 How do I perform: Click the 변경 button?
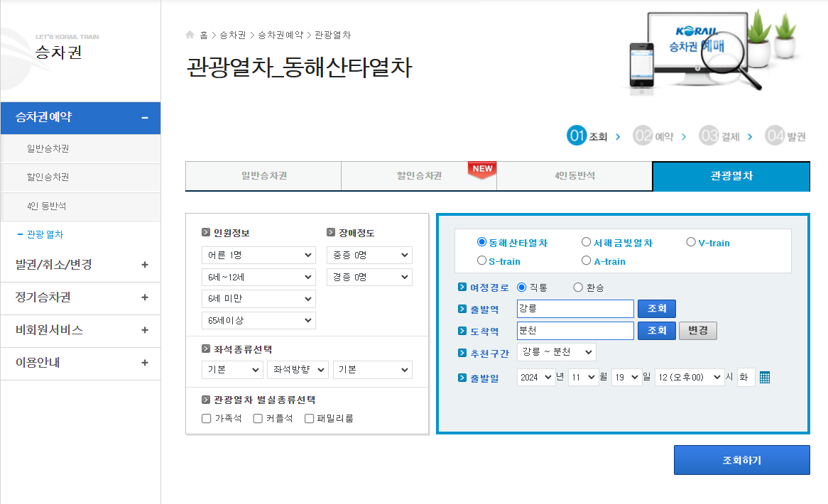(698, 331)
